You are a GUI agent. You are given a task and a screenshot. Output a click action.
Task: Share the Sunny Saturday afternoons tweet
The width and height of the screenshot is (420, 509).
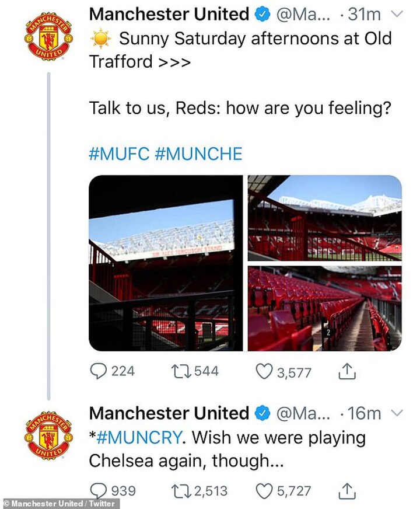(x=347, y=371)
